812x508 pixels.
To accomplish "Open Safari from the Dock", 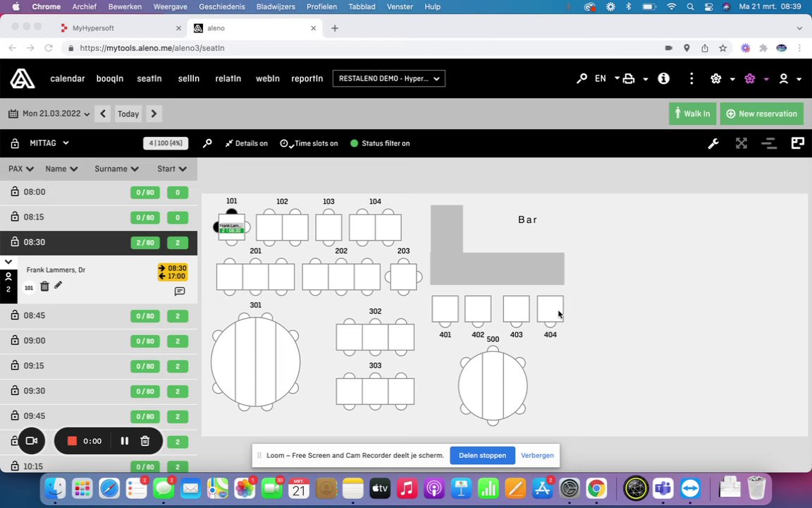I will tap(109, 488).
